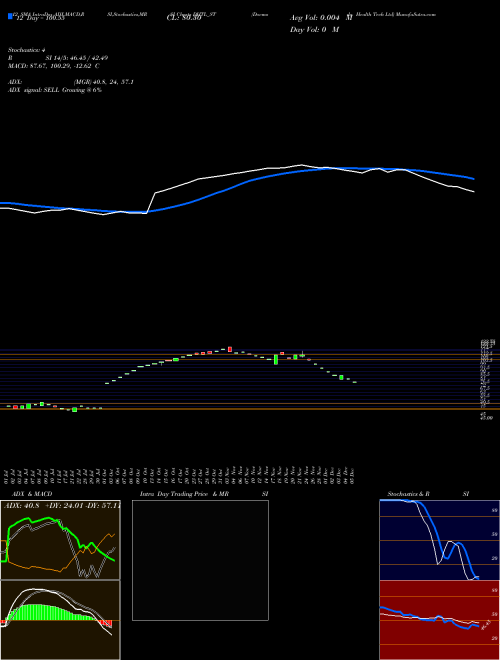
Task: Click the 'Intra Day Trading Price & MRSI' title
Action: tap(204, 494)
